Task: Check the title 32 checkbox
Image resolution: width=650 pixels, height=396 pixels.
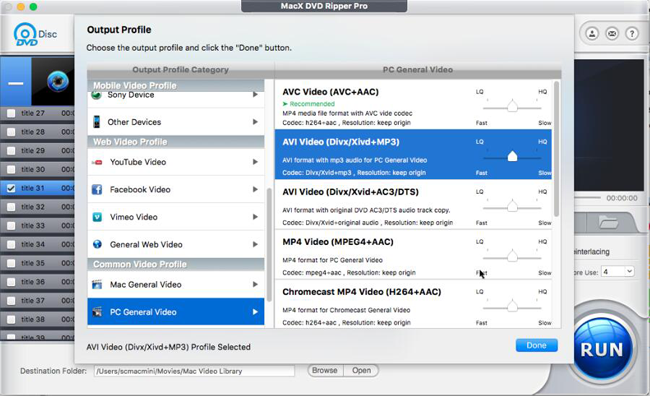Action: point(11,207)
